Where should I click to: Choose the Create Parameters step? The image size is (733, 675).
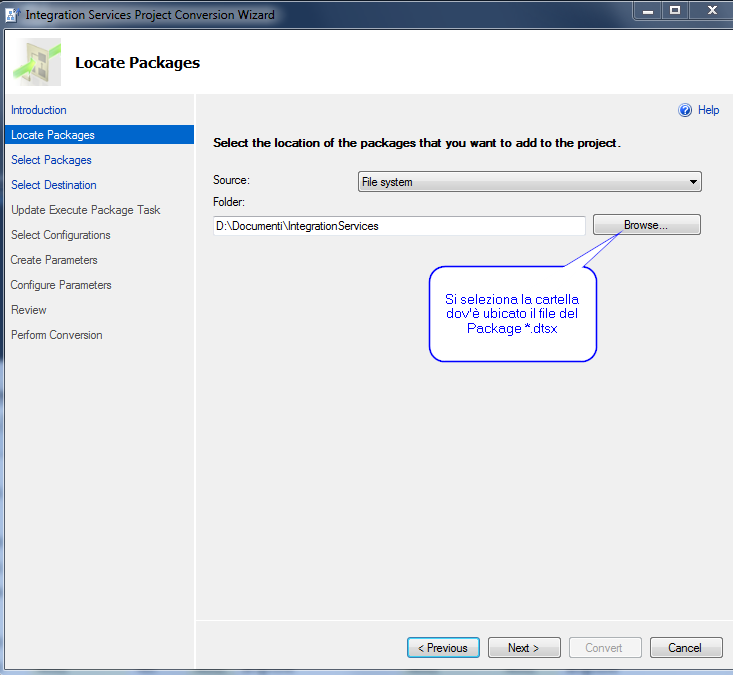click(x=54, y=260)
